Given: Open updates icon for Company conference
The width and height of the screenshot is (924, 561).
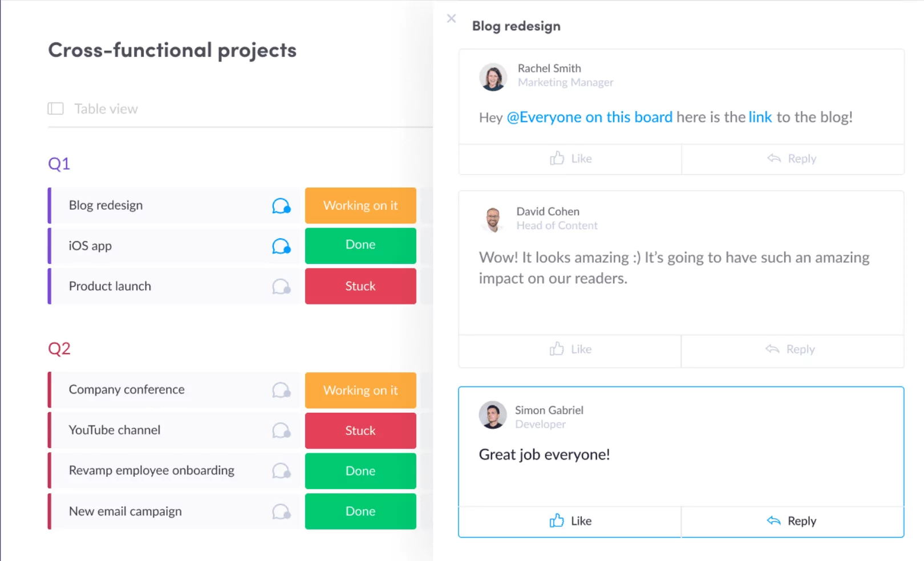Looking at the screenshot, I should 281,391.
